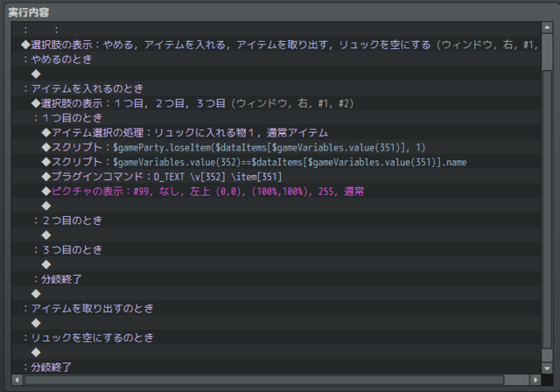This screenshot has height=392, width=560.
Task: Select the プラグインコマンド D_TEXT line
Action: (276, 177)
